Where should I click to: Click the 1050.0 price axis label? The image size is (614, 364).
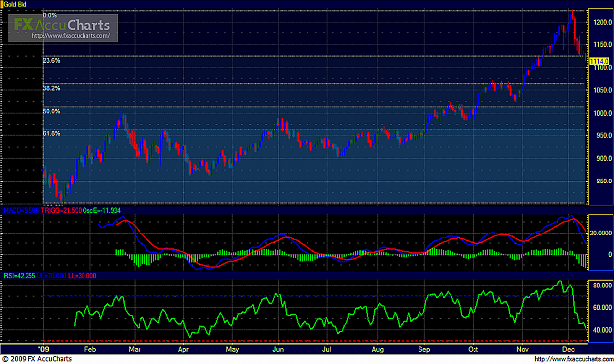click(602, 90)
